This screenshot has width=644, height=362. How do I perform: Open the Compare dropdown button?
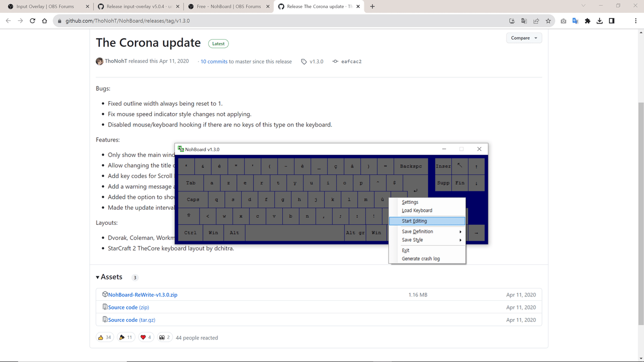523,38
